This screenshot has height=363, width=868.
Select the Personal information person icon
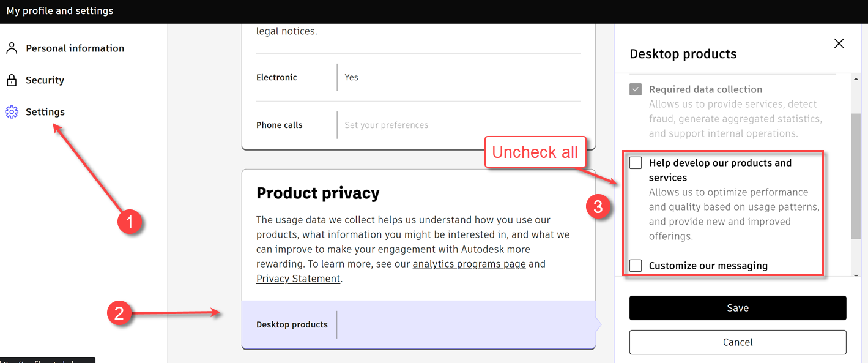click(11, 47)
